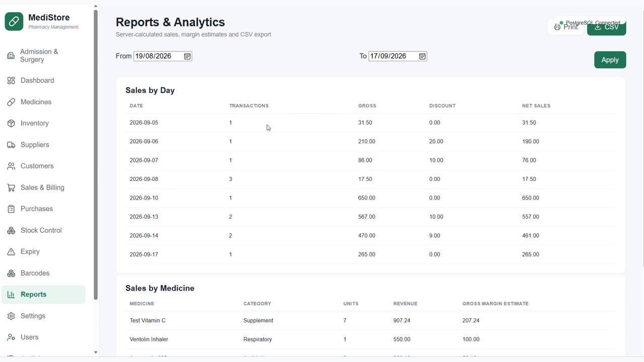Click the Respiratory category cell
The width and height of the screenshot is (644, 362).
[258, 339]
